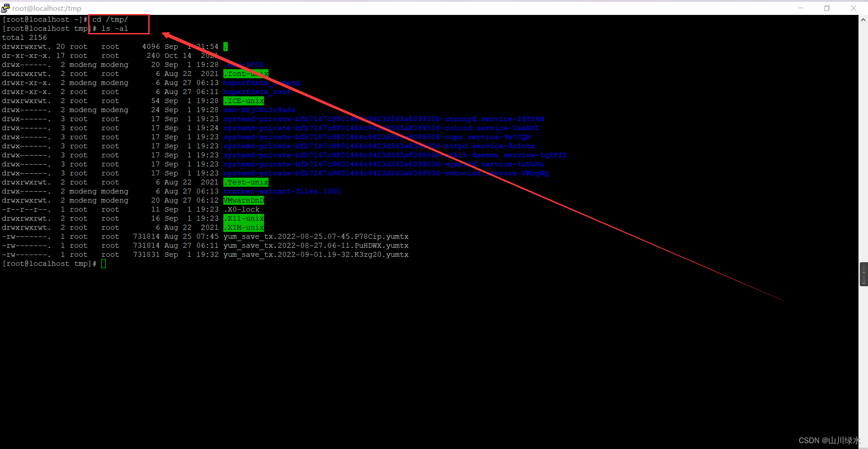The height and width of the screenshot is (449, 868).
Task: Click the 'tracker-extract-files.1000' entry
Action: [282, 191]
